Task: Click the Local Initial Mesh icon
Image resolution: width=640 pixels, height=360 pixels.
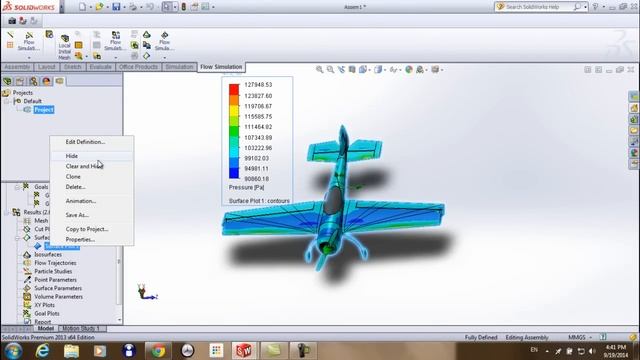Action: 64,48
